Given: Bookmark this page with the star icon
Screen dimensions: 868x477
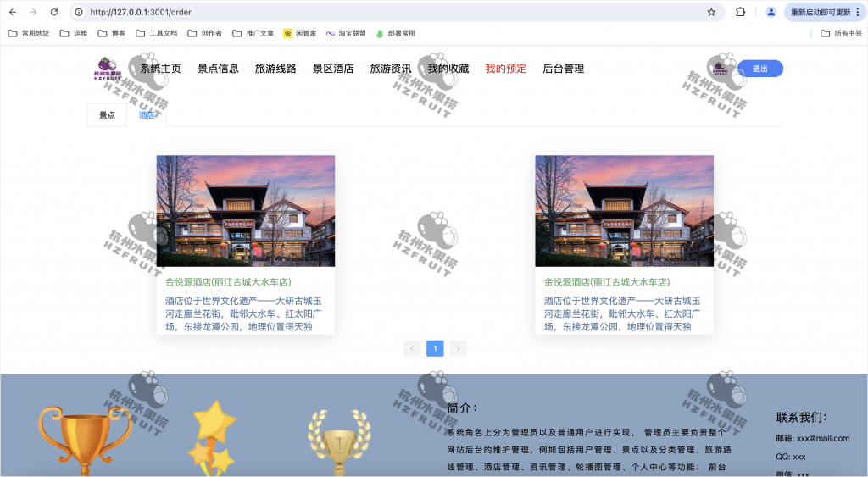Looking at the screenshot, I should (711, 12).
